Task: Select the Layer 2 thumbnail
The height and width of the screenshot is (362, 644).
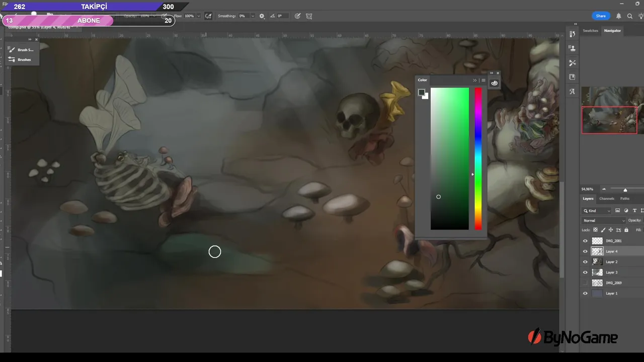Action: pos(597,262)
